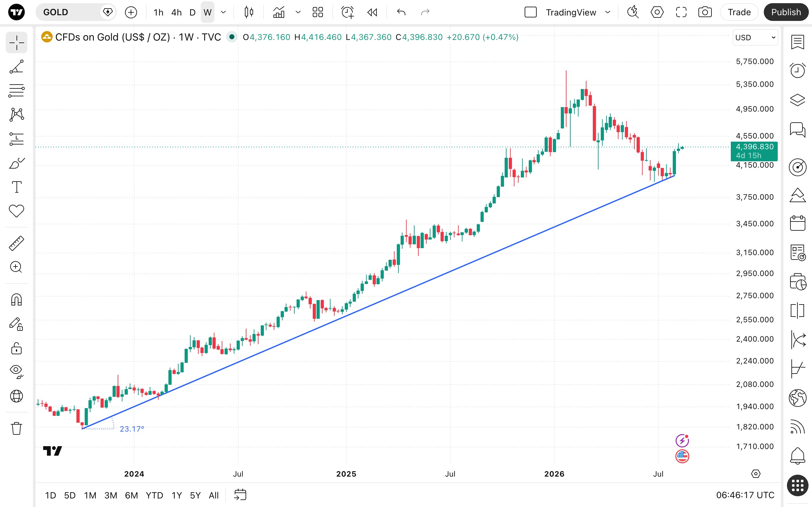Open the Fibonacci retracement tools
This screenshot has height=507, width=812.
pyautogui.click(x=16, y=91)
